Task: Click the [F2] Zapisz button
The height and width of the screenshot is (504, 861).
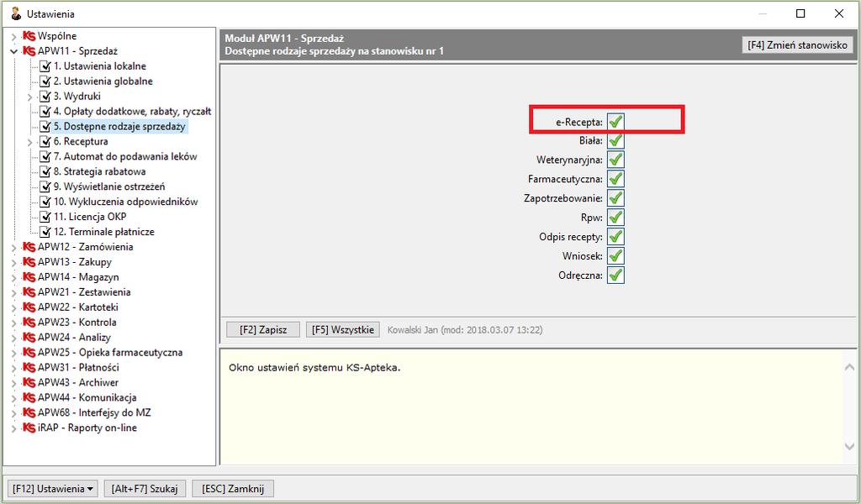Action: (x=263, y=329)
